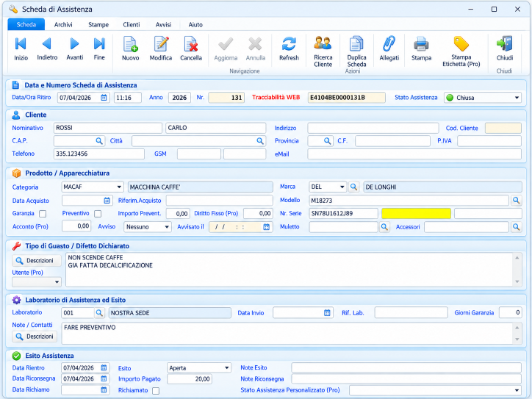Screen dimensions: 532x399
Task: Open the Avvisi menu
Action: tap(163, 24)
